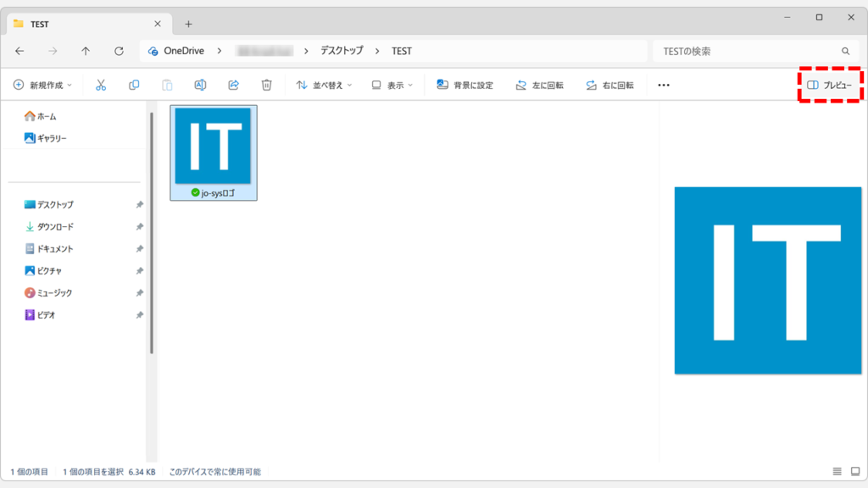The width and height of the screenshot is (868, 488).
Task: Click the Share icon in toolbar
Action: pos(233,85)
